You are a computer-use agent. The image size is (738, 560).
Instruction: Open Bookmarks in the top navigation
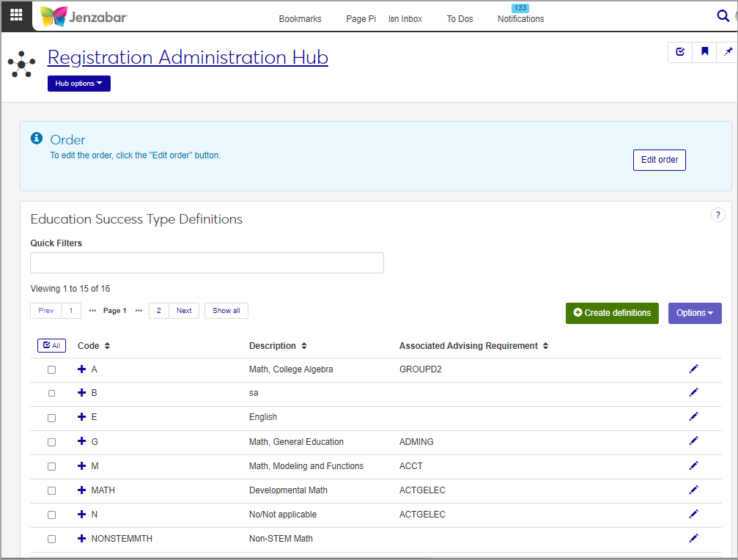coord(300,19)
